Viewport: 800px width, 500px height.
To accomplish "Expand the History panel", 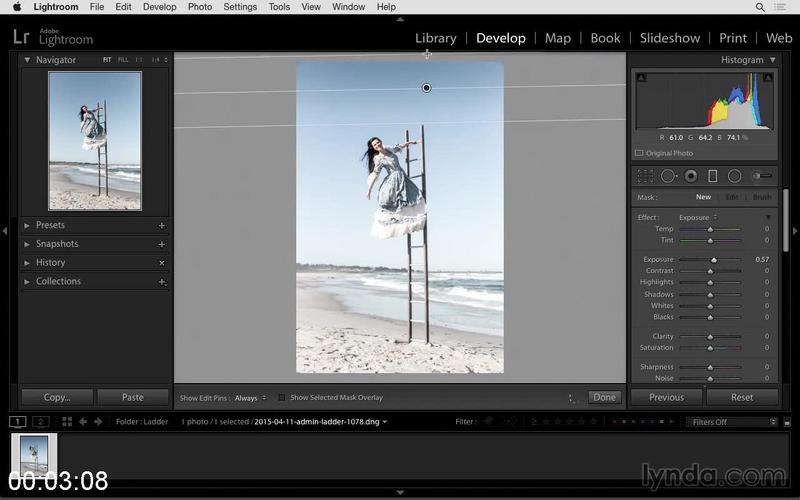I will (x=27, y=263).
